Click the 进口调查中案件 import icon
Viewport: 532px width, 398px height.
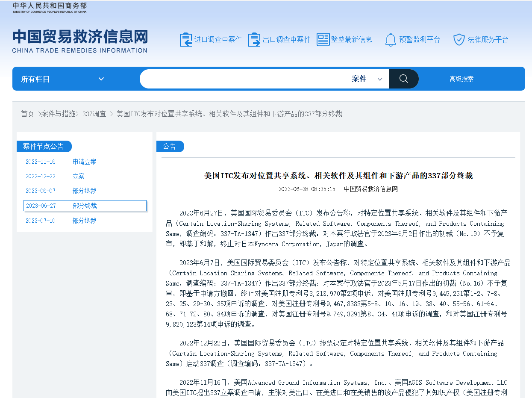coord(186,40)
